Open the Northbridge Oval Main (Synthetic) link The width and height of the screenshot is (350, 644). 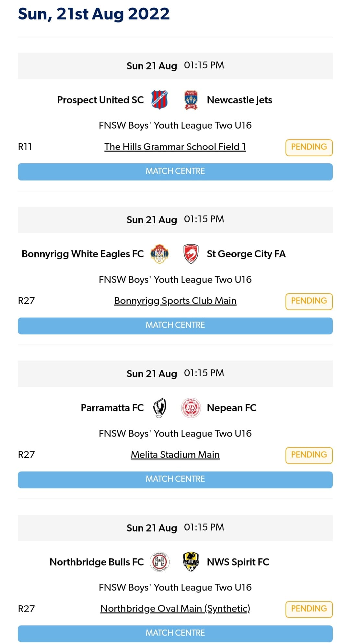click(175, 609)
